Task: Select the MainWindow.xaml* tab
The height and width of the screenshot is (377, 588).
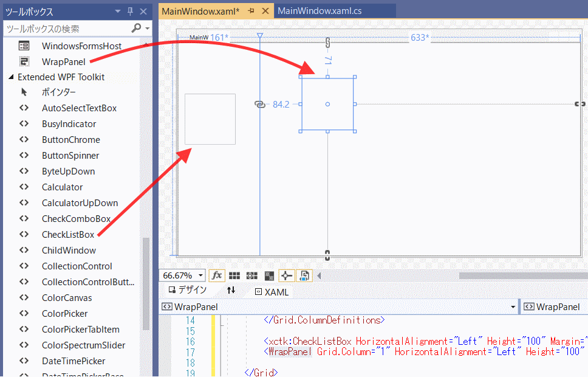Action: pos(200,12)
